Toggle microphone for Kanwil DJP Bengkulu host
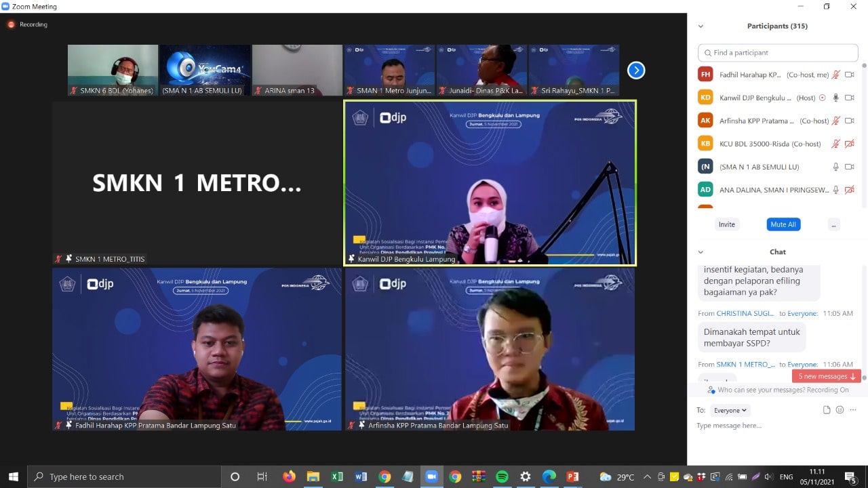 [x=836, y=98]
